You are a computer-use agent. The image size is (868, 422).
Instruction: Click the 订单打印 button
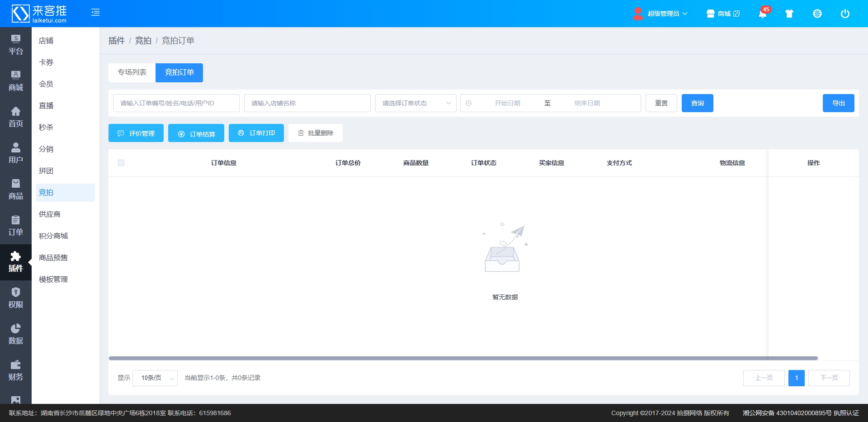pyautogui.click(x=256, y=133)
